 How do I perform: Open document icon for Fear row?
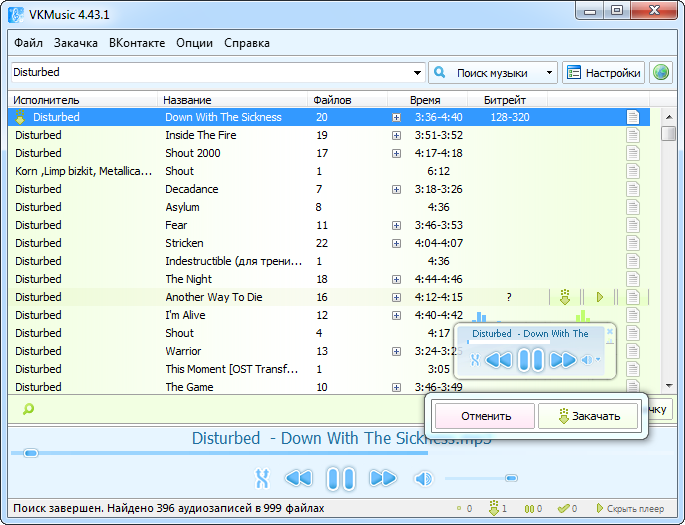click(633, 225)
